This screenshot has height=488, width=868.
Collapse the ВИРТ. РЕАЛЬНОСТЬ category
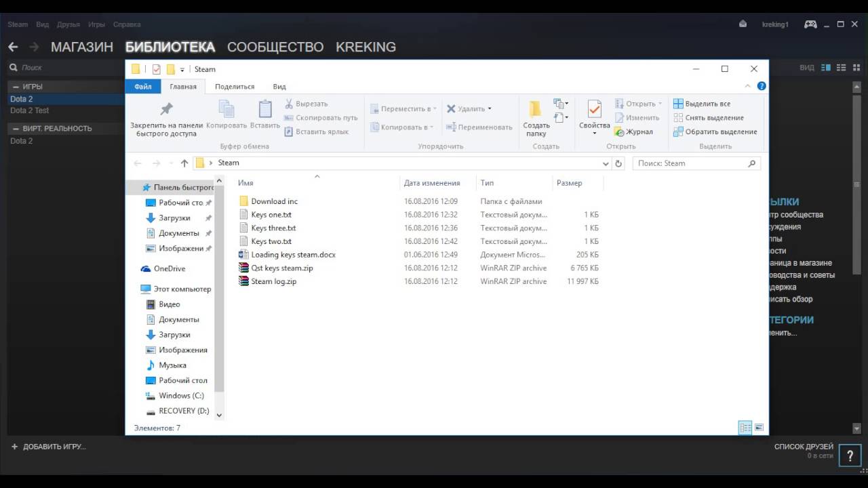[16, 128]
